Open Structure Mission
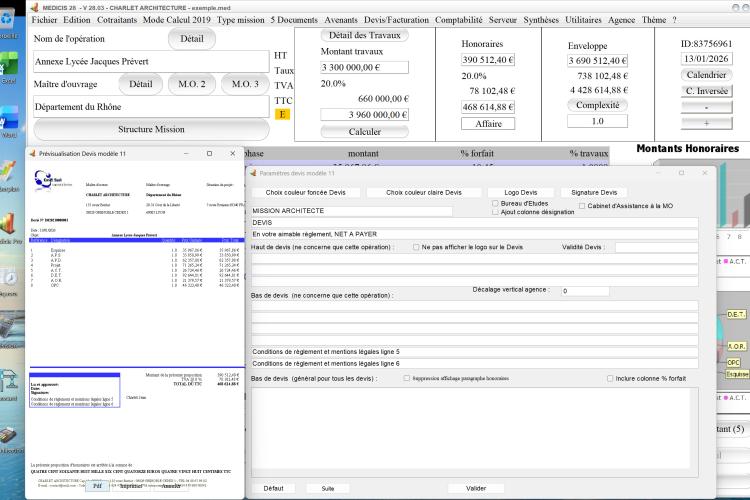The width and height of the screenshot is (750, 500). [151, 129]
